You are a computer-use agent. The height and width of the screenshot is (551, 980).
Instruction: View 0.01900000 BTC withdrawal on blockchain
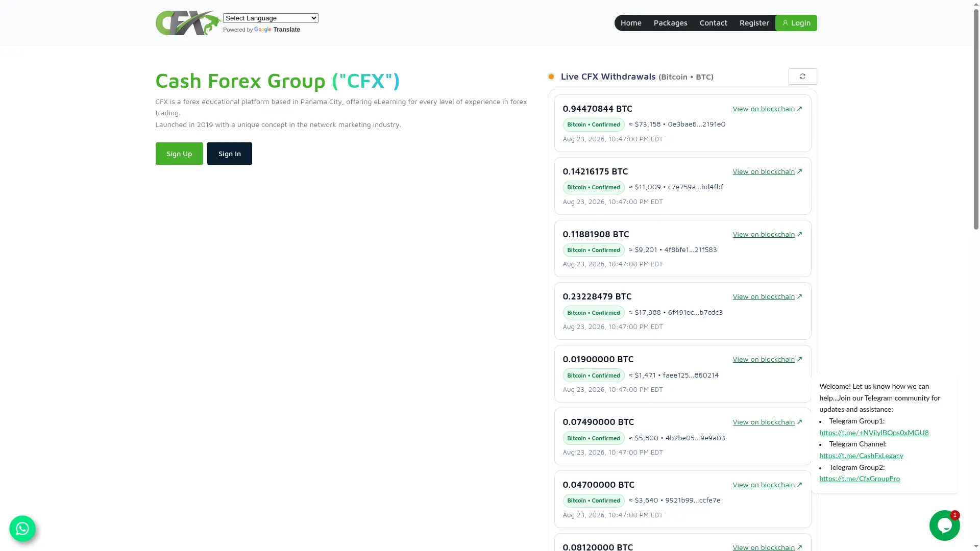(767, 359)
